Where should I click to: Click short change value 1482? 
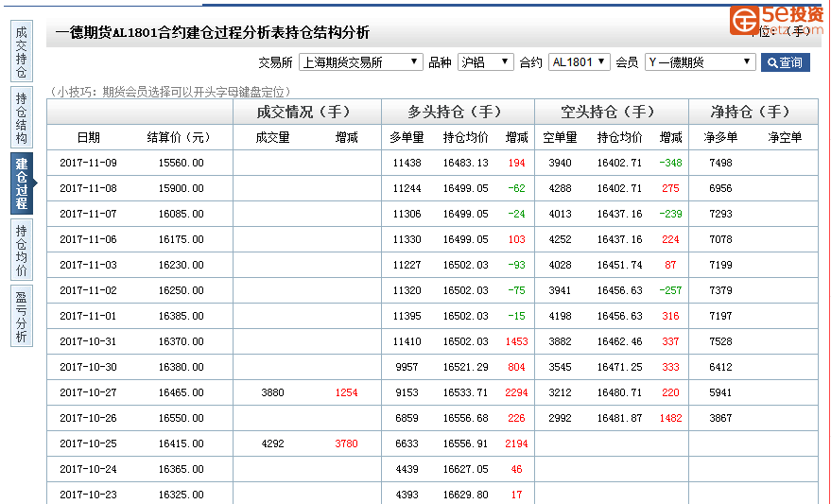670,418
